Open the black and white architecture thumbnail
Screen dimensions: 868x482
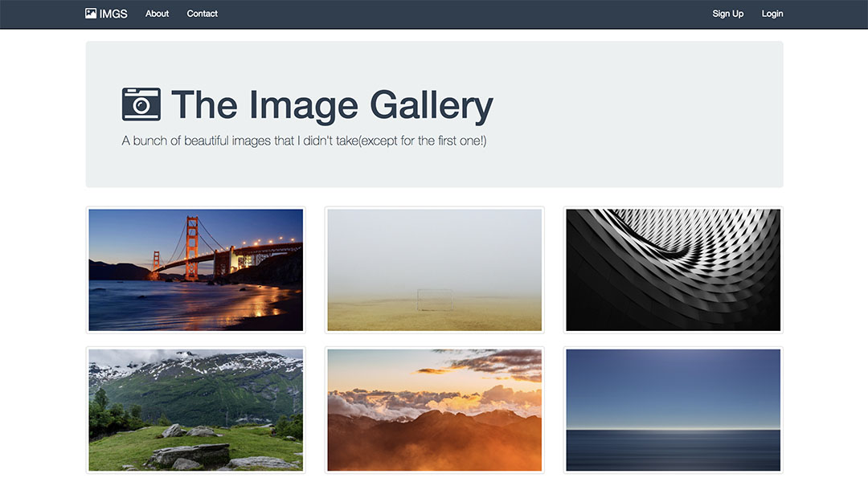[x=673, y=270]
